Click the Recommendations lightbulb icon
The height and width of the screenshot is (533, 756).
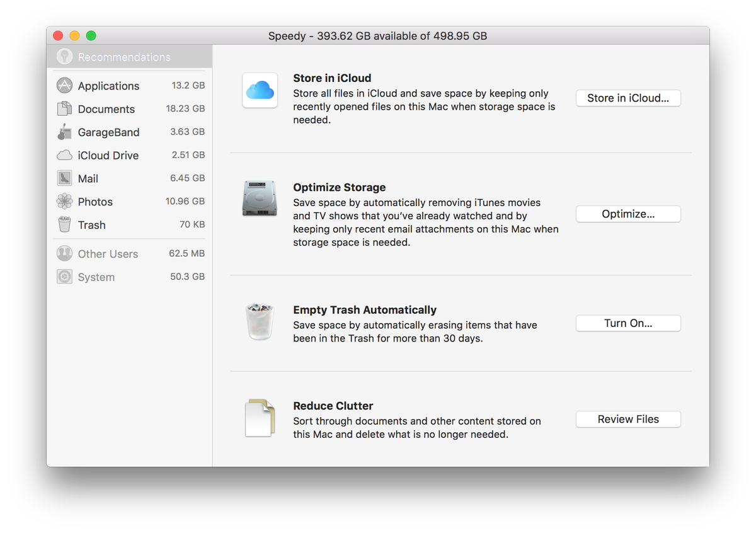click(64, 57)
